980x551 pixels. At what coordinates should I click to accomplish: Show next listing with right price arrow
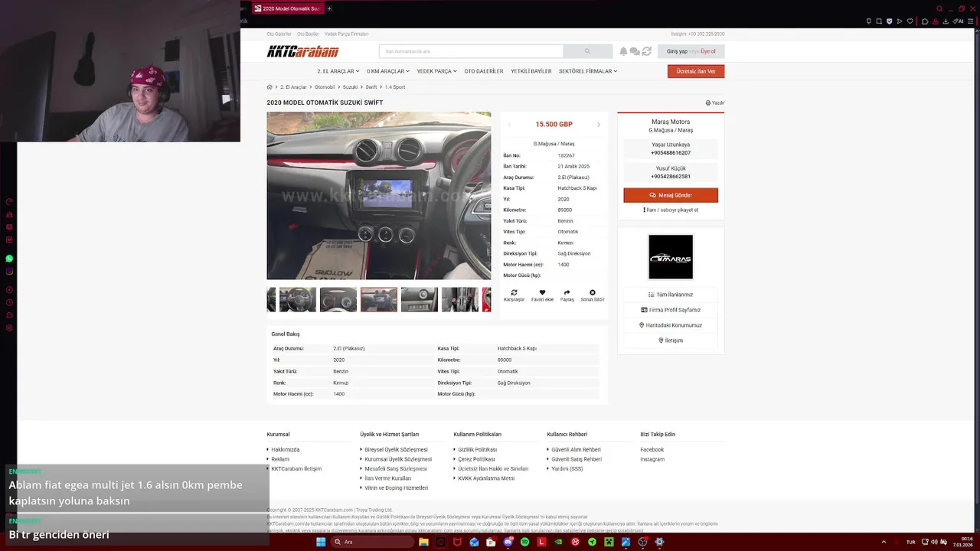[599, 125]
